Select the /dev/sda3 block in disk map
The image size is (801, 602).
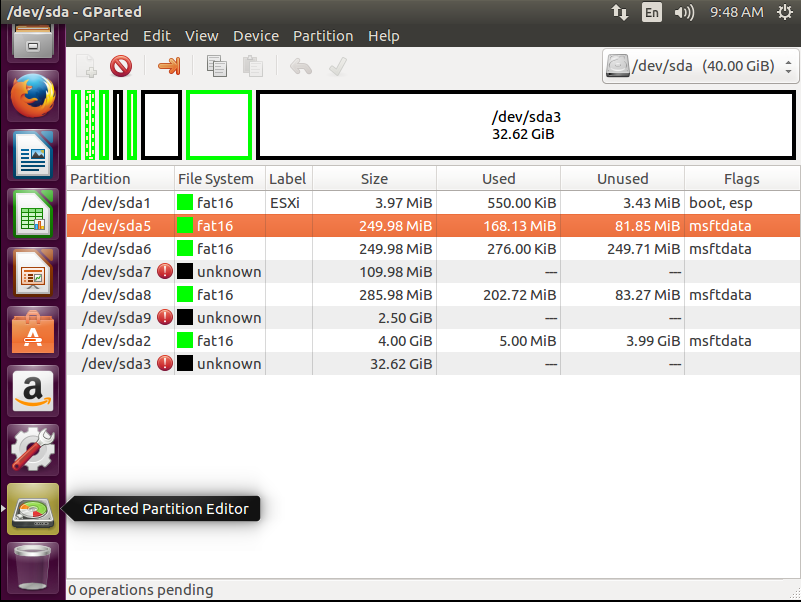click(526, 125)
